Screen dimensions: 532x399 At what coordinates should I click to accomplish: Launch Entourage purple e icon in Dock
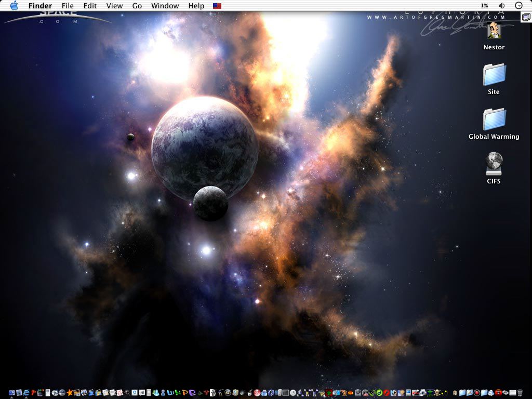(192, 393)
